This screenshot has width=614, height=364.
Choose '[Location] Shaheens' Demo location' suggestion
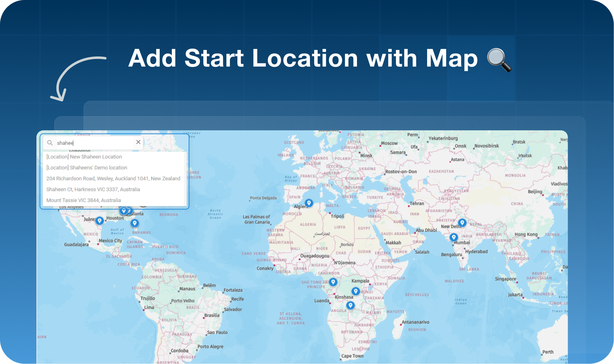87,168
